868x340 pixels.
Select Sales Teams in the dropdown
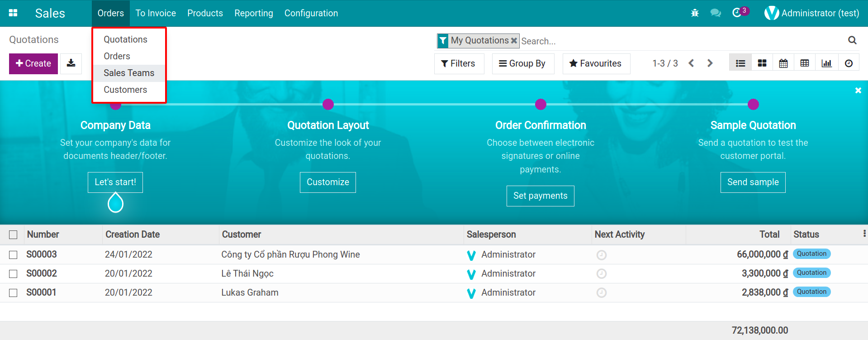129,73
